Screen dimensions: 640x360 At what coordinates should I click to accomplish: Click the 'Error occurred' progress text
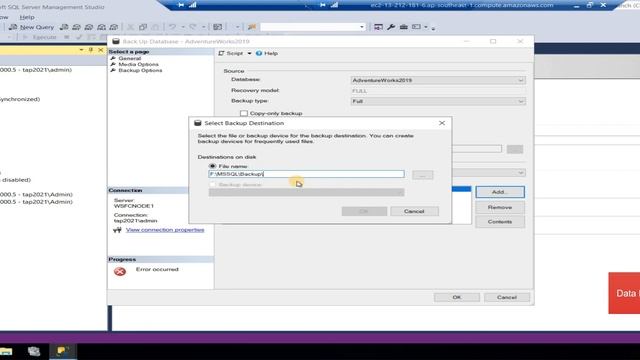[157, 269]
